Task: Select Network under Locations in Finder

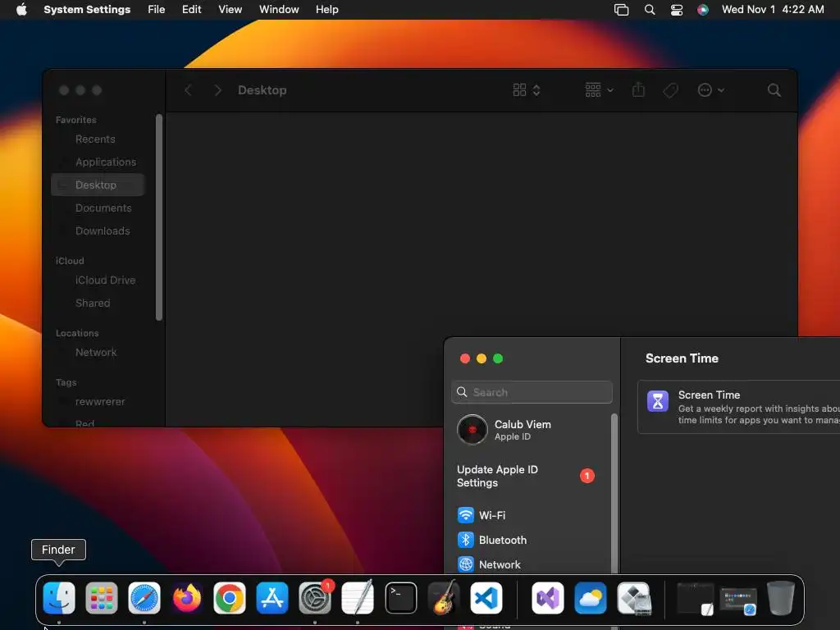Action: point(98,353)
